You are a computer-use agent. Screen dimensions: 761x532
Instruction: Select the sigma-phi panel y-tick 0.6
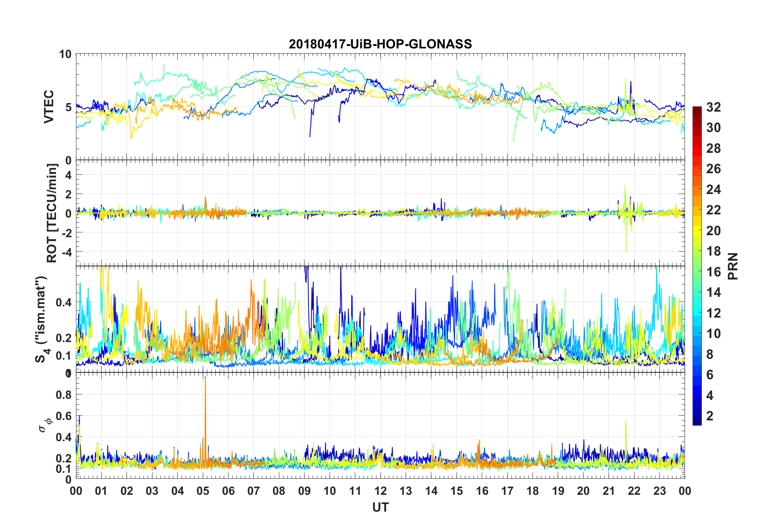tap(64, 416)
